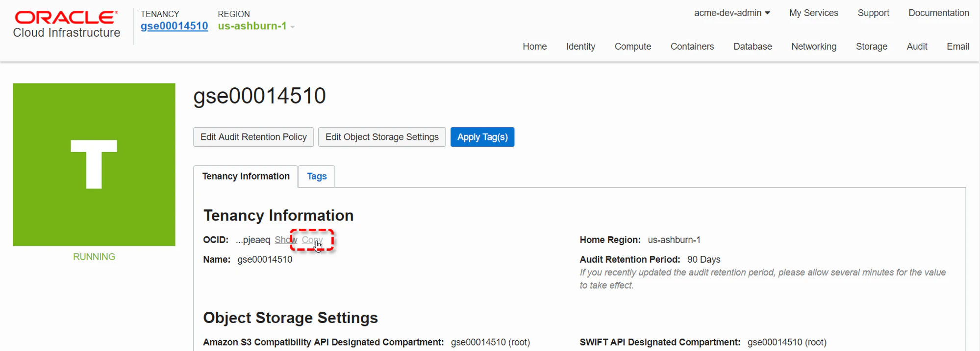
Task: Click Edit Audit Retention Policy button
Action: pos(253,137)
